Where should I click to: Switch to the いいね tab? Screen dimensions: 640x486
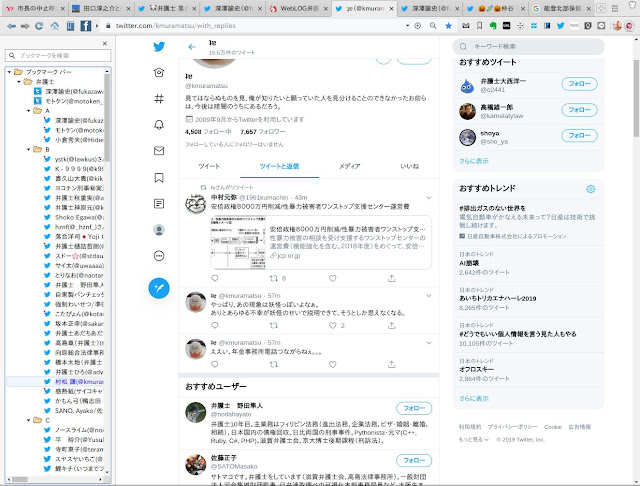(x=409, y=166)
